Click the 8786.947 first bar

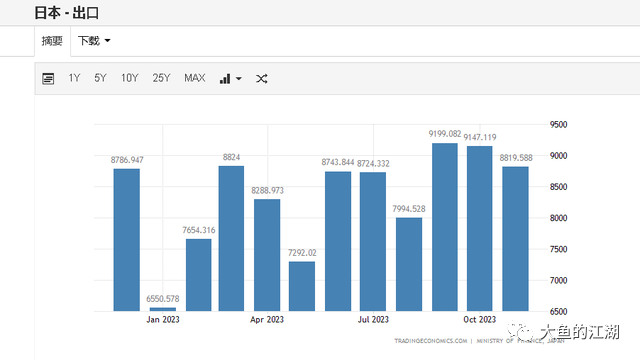[127, 240]
